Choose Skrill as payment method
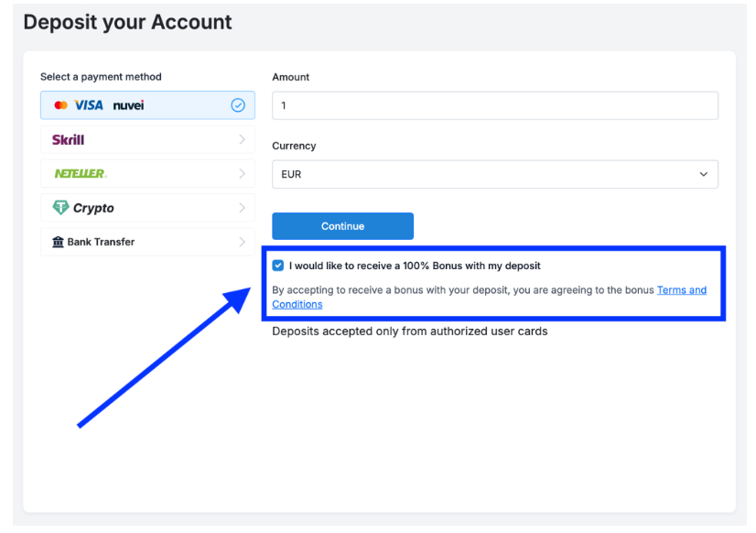This screenshot has height=533, width=756. tap(147, 140)
